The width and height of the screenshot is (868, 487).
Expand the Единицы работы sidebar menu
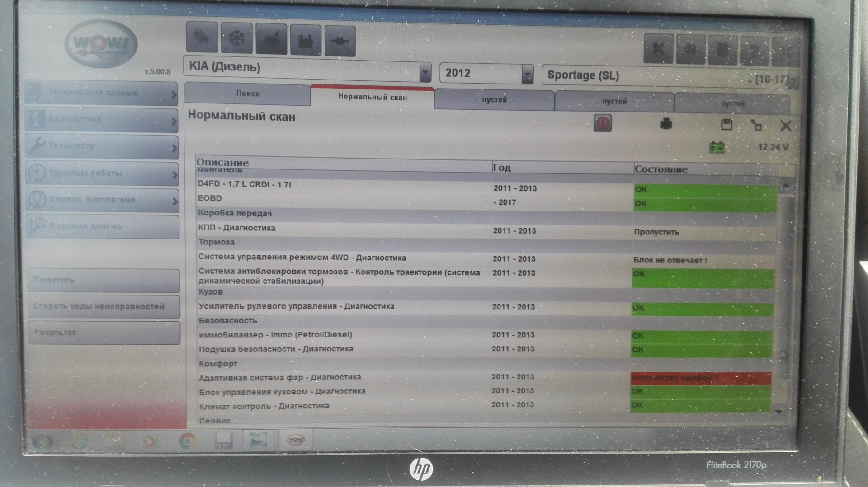102,173
